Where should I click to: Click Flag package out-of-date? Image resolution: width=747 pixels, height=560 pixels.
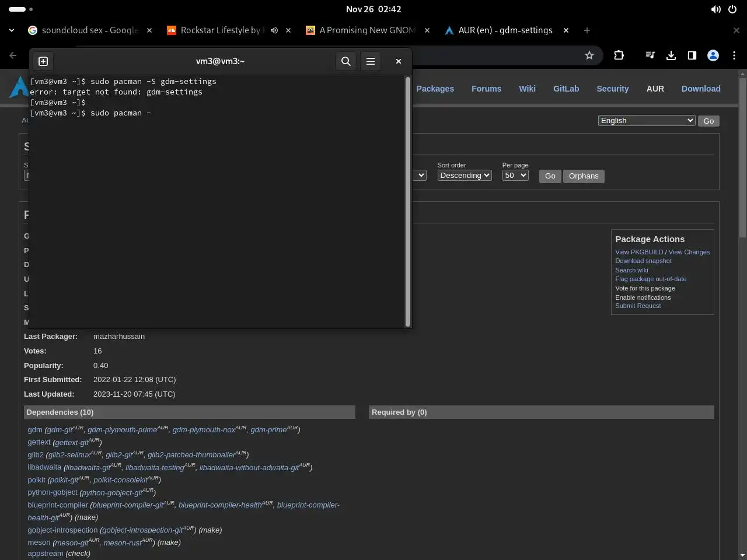[x=651, y=279]
